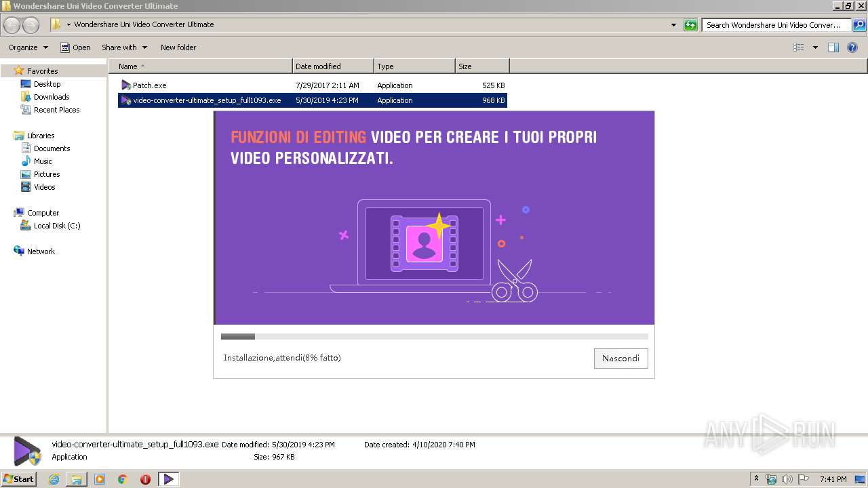Click the 7:41 PM system clock
Viewport: 868px width, 488px height.
[833, 479]
